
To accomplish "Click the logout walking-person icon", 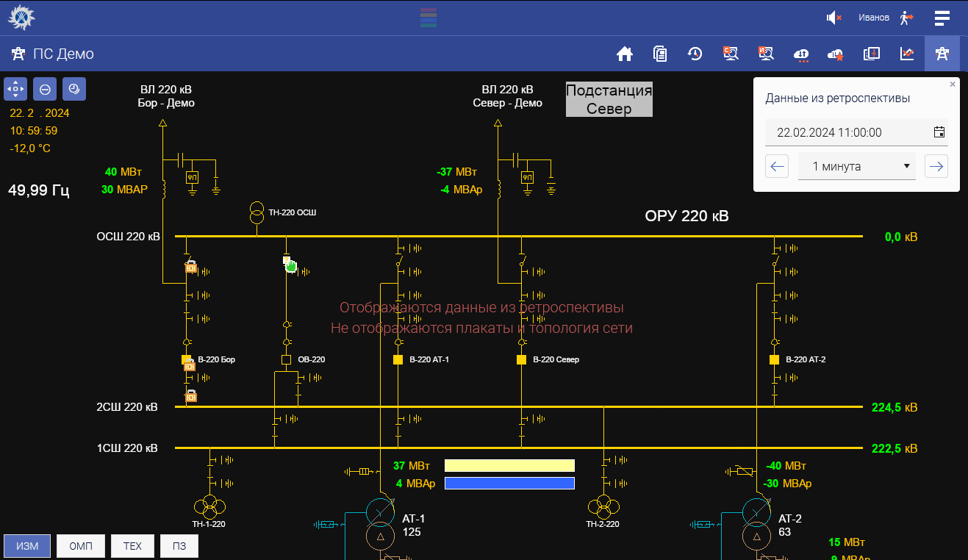I will pos(906,18).
